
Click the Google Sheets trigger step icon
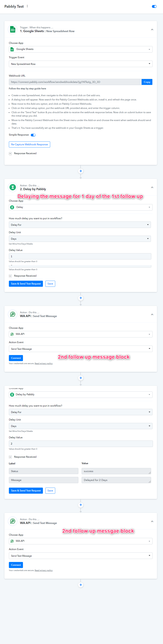click(x=12, y=30)
